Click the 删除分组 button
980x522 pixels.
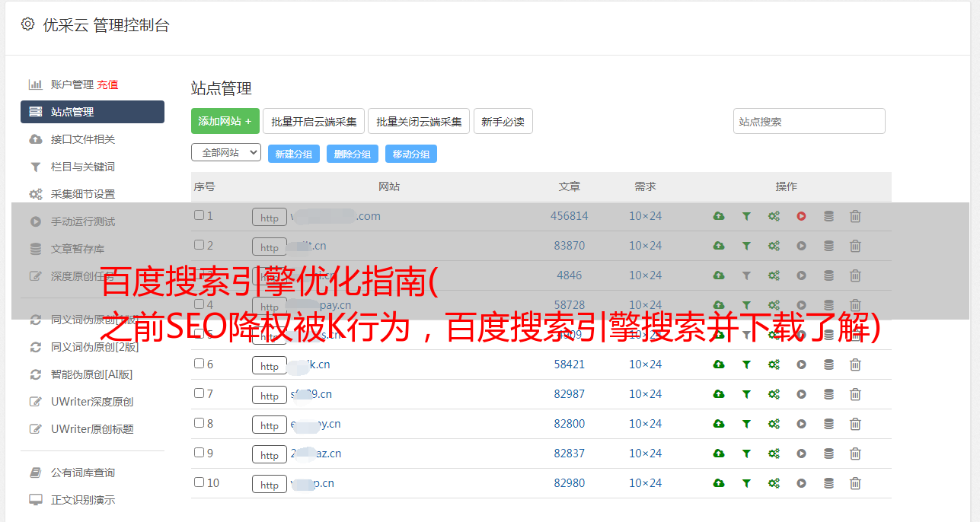coord(353,154)
